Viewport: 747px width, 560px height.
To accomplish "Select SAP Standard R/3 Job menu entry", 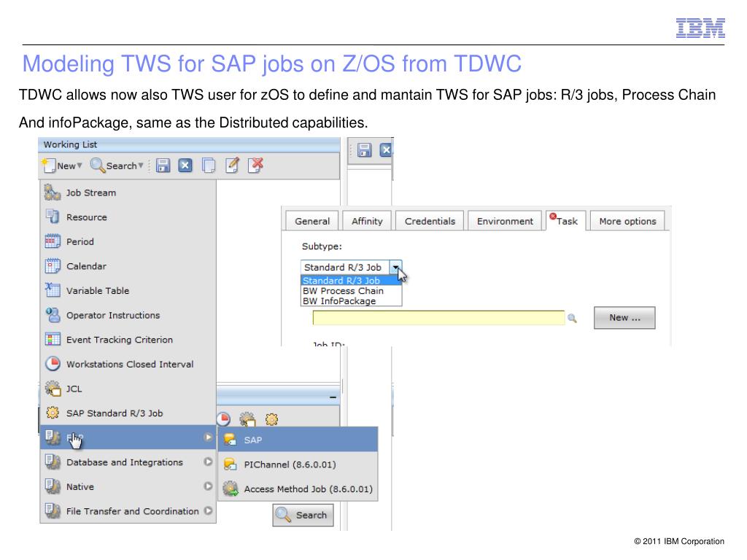I will pyautogui.click(x=128, y=413).
